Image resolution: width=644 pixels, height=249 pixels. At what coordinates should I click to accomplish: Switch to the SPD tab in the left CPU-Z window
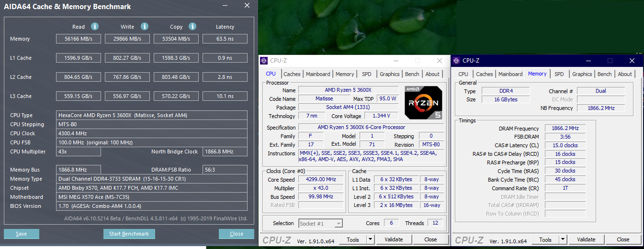(x=367, y=74)
